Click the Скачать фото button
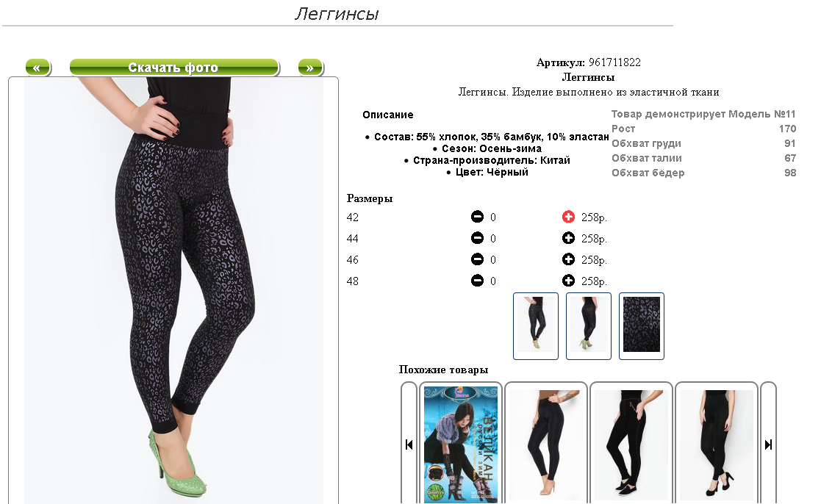Screen dimensions: 821x504 pos(174,68)
